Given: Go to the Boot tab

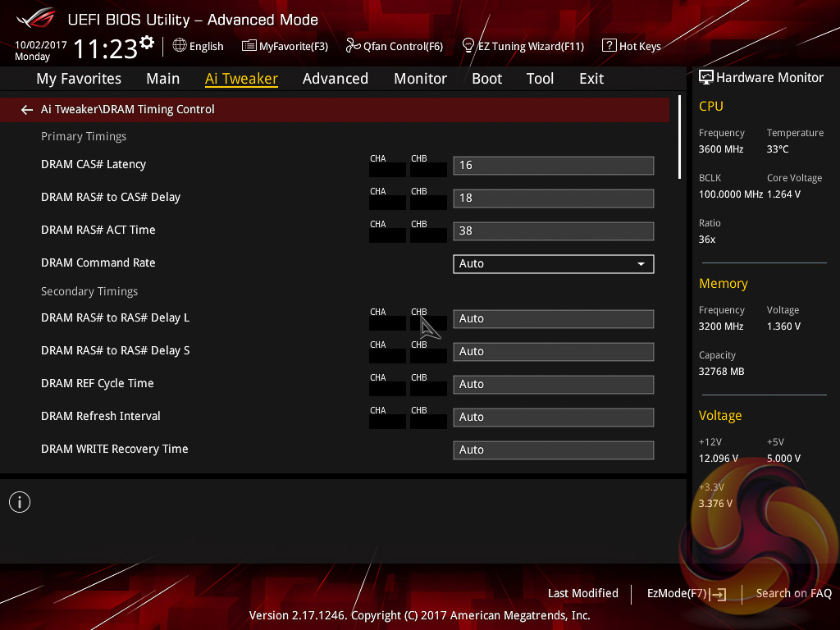Looking at the screenshot, I should (x=487, y=79).
